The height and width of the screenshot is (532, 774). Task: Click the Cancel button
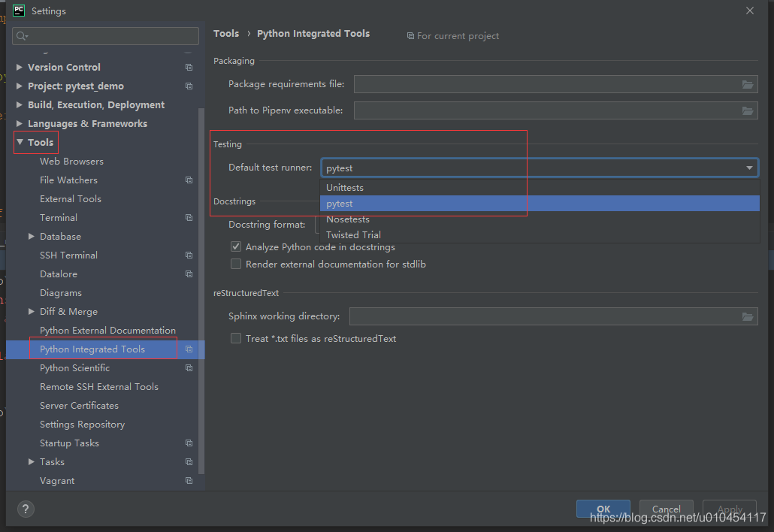tap(666, 509)
